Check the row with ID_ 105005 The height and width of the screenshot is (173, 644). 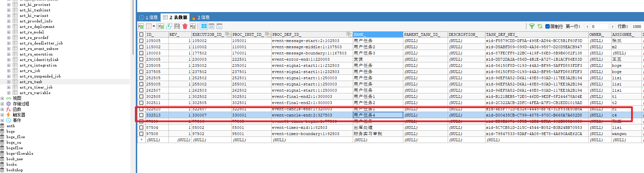pos(141,41)
